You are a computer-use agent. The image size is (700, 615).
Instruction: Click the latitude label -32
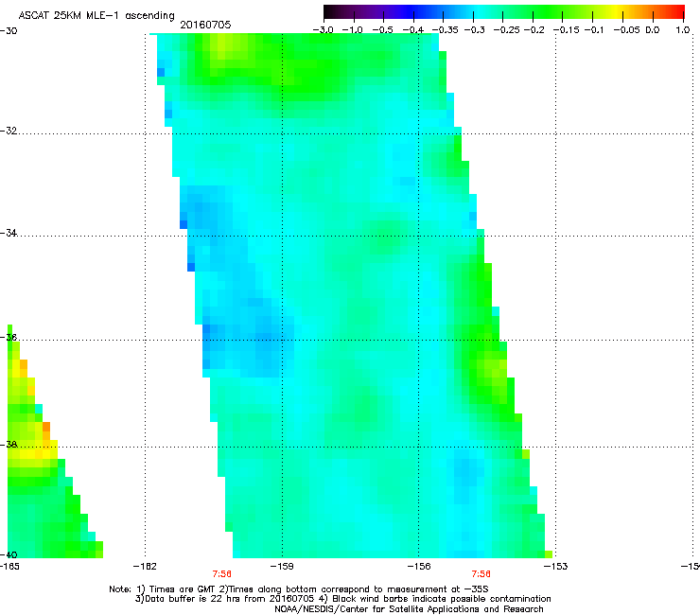pyautogui.click(x=9, y=131)
